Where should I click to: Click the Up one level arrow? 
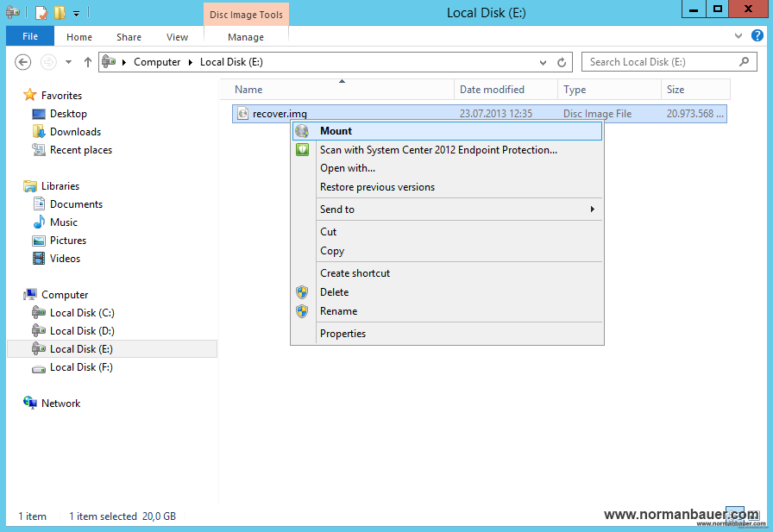click(87, 62)
